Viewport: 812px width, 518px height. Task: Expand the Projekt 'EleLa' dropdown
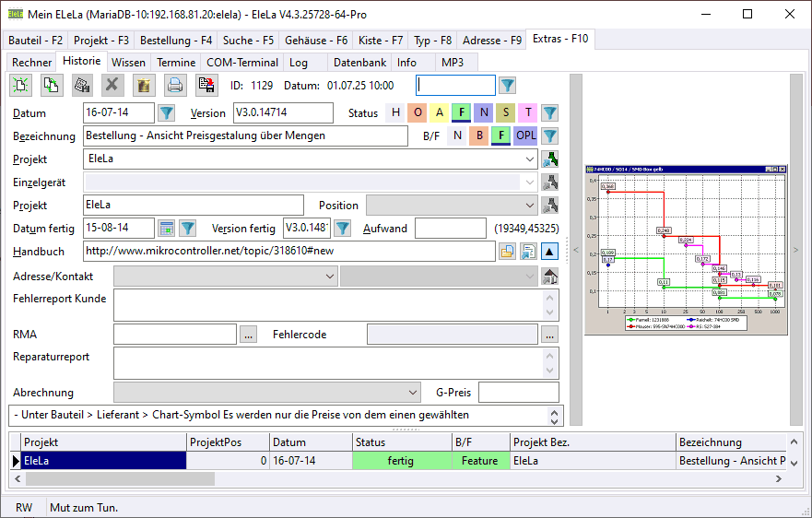[529, 159]
